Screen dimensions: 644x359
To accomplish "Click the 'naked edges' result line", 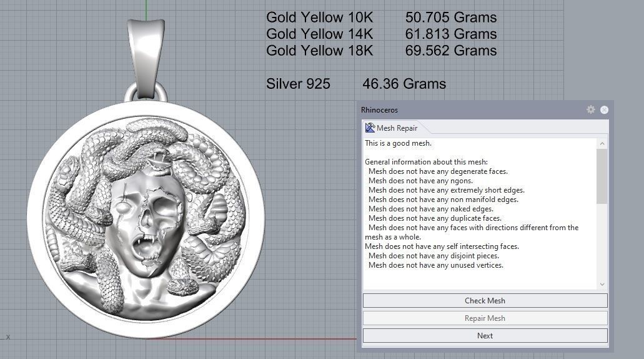I will 431,209.
